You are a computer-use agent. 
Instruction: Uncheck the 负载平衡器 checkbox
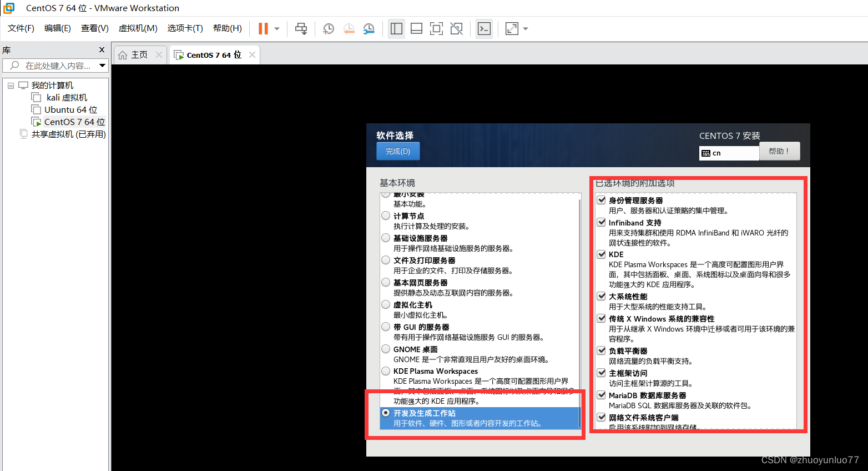pyautogui.click(x=601, y=350)
